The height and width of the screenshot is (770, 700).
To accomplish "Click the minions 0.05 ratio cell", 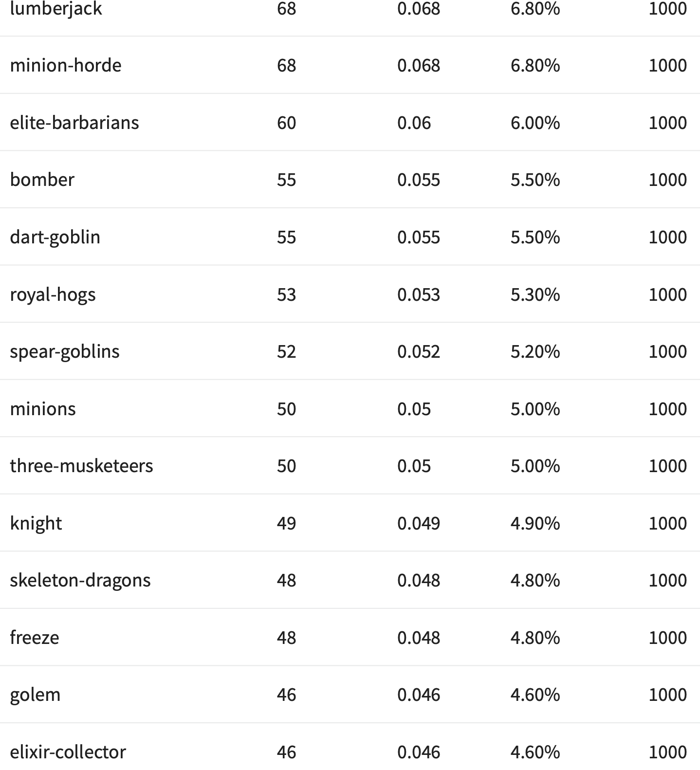I will pyautogui.click(x=414, y=409).
